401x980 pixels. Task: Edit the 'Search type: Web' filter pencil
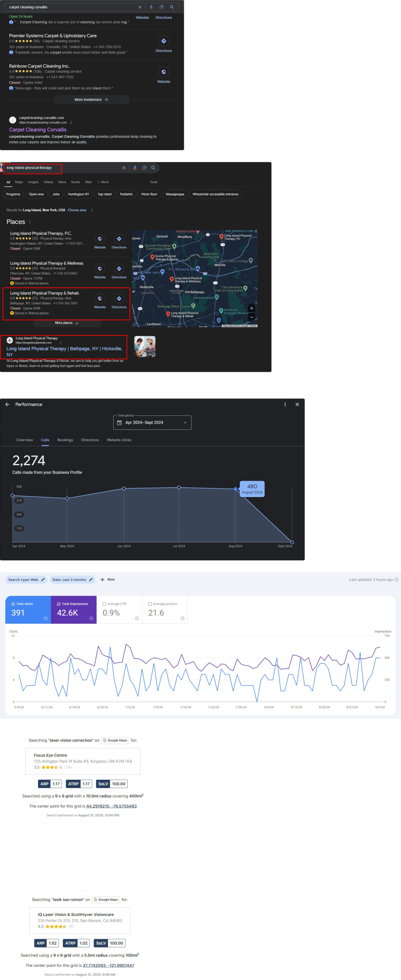pyautogui.click(x=43, y=580)
